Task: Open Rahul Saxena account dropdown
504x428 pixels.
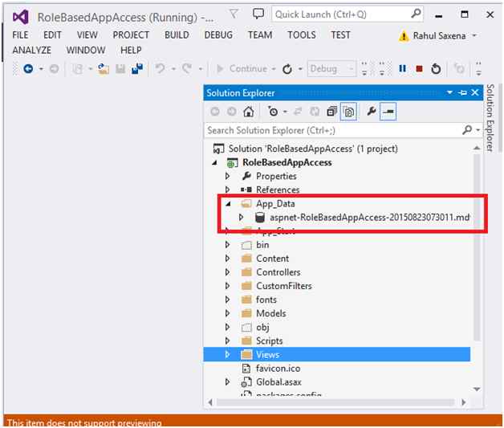Action: pyautogui.click(x=474, y=35)
